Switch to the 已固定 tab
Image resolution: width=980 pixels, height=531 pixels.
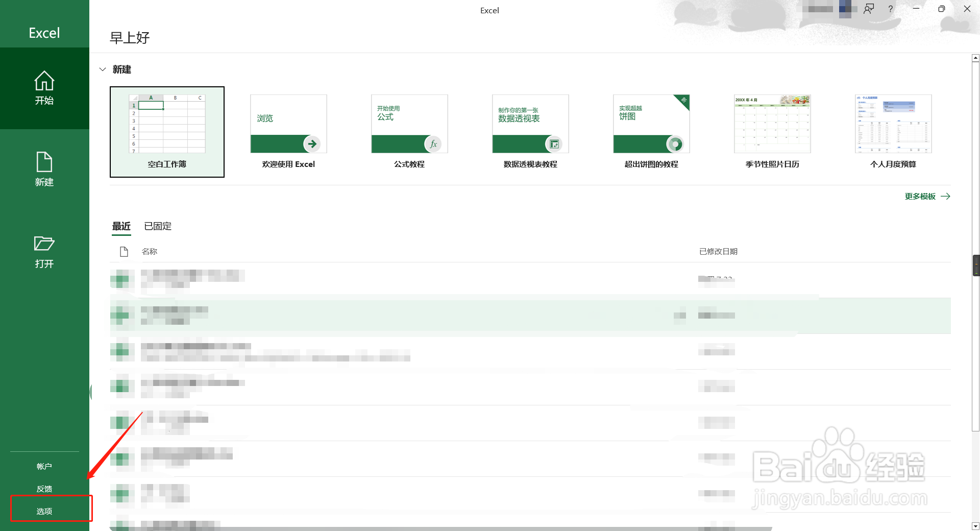coord(158,226)
